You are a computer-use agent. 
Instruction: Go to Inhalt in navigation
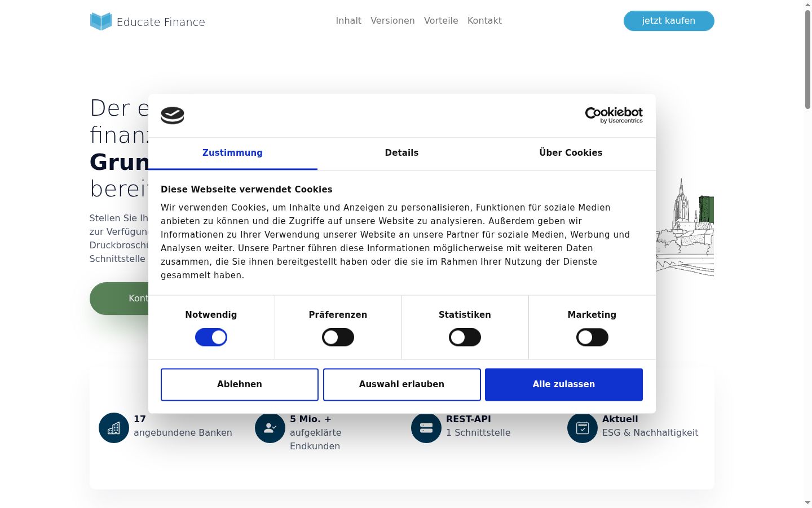pos(348,21)
